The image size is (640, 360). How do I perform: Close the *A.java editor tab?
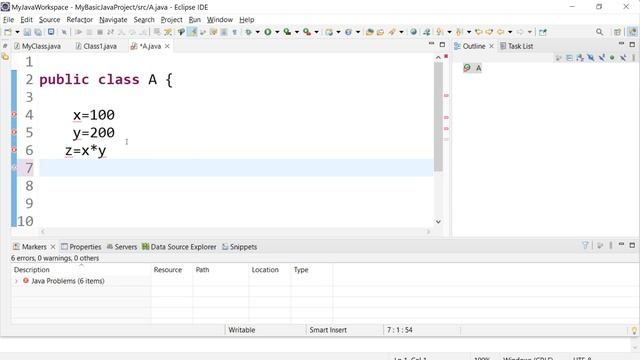[167, 46]
